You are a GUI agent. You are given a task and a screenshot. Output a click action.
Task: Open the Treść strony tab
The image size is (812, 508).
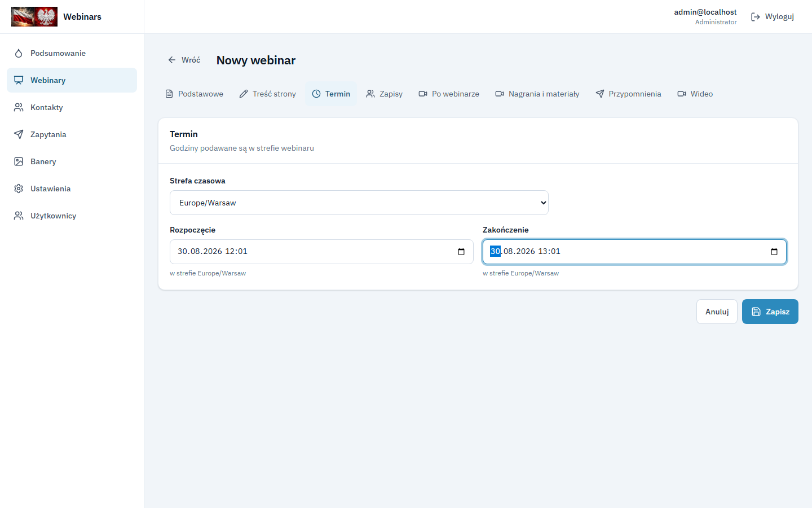tap(267, 94)
